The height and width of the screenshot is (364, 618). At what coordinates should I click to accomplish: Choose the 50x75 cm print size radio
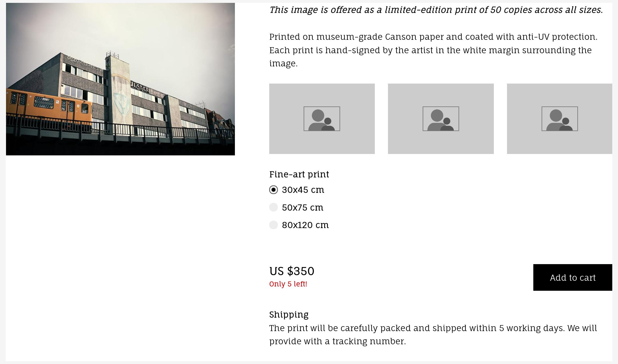coord(274,207)
